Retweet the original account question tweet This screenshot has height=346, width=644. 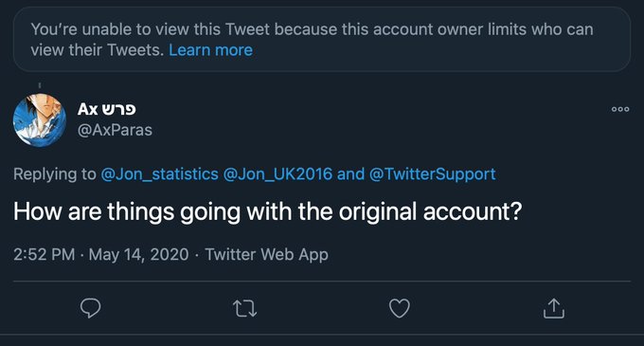point(244,309)
